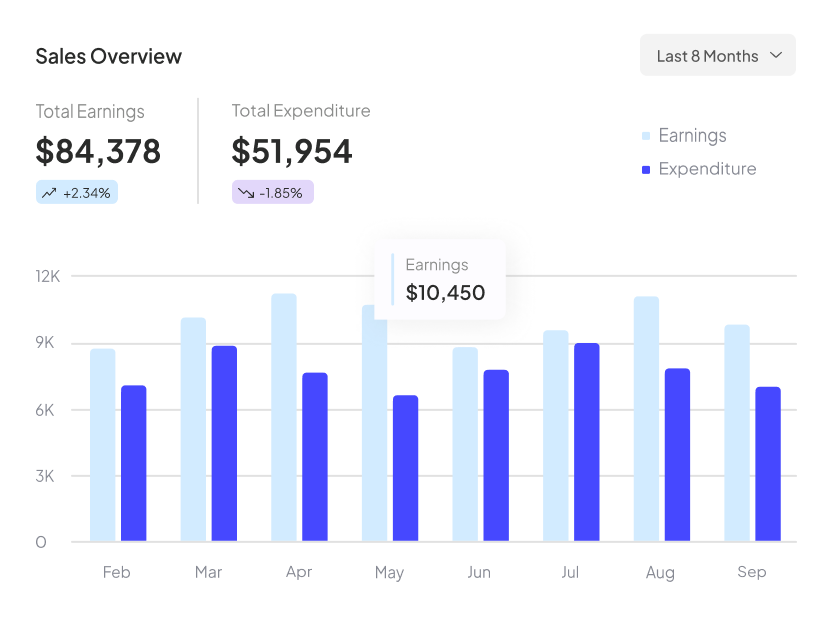Click the Jul expenditure bar
Viewport: 830px width, 624px height.
click(x=587, y=442)
